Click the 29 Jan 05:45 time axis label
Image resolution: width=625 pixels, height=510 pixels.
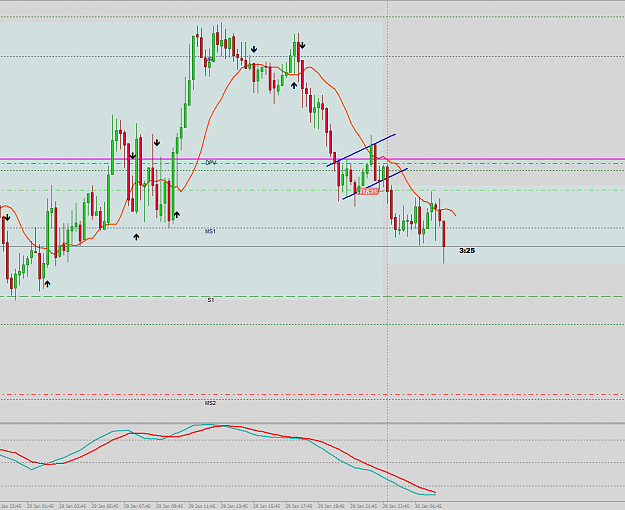(105, 506)
